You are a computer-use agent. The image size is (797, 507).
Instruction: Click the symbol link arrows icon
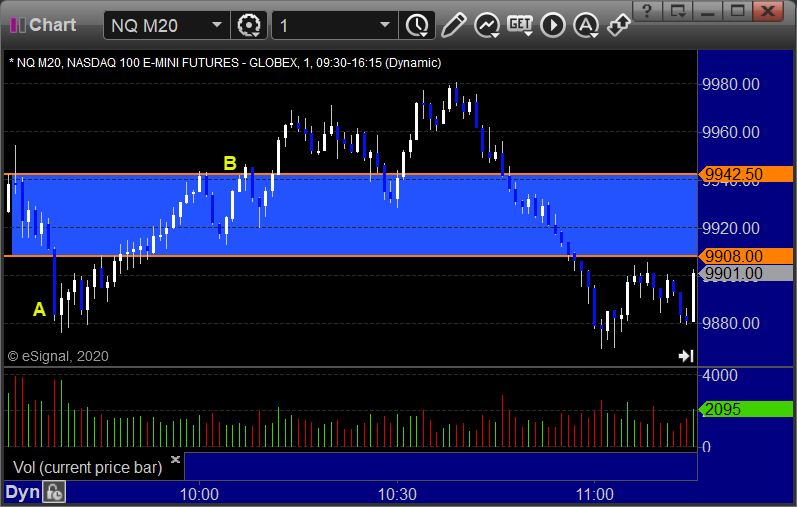point(619,25)
